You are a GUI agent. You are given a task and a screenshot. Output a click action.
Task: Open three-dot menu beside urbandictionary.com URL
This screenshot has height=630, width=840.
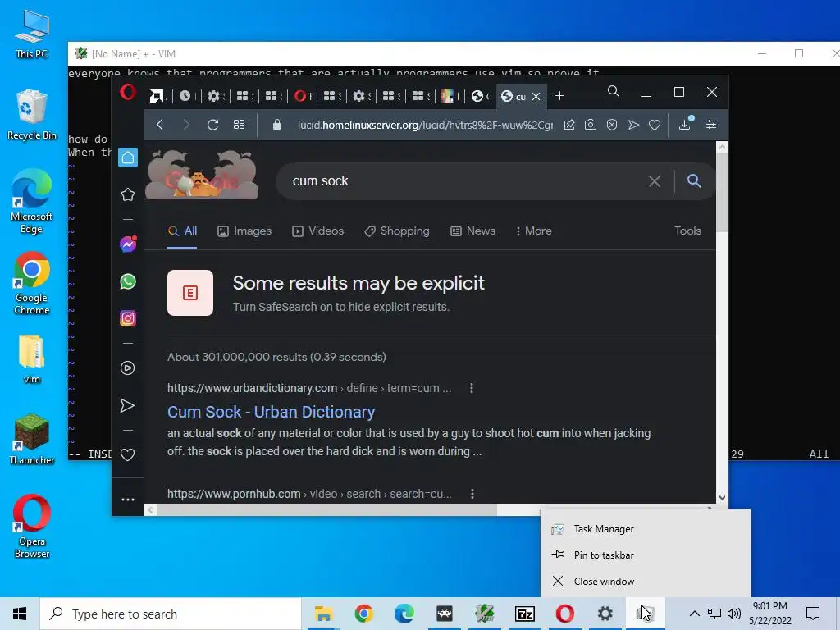(x=472, y=388)
